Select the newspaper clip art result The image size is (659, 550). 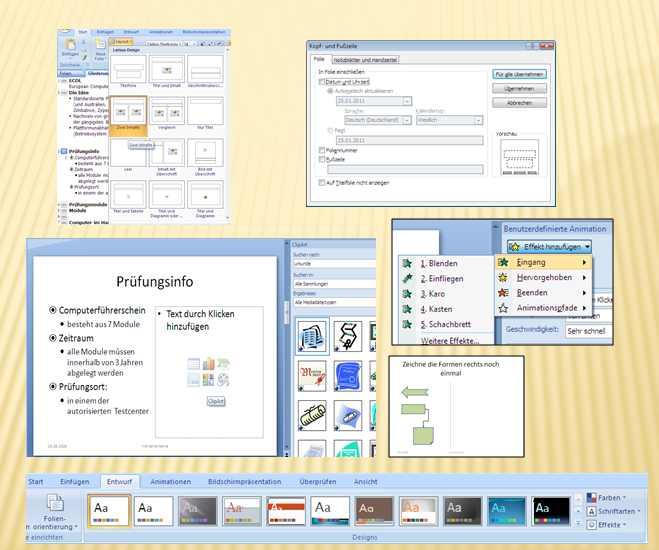pos(312,336)
